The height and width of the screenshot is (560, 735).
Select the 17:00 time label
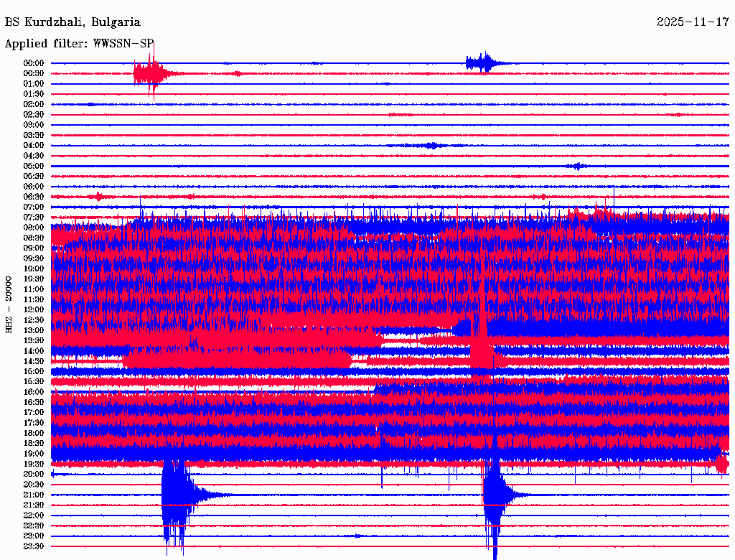tap(34, 413)
